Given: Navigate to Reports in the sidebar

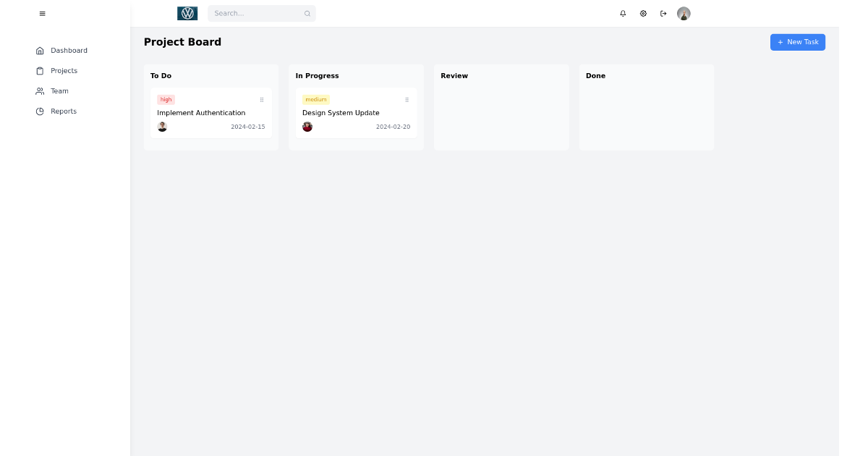Looking at the screenshot, I should pos(64,111).
